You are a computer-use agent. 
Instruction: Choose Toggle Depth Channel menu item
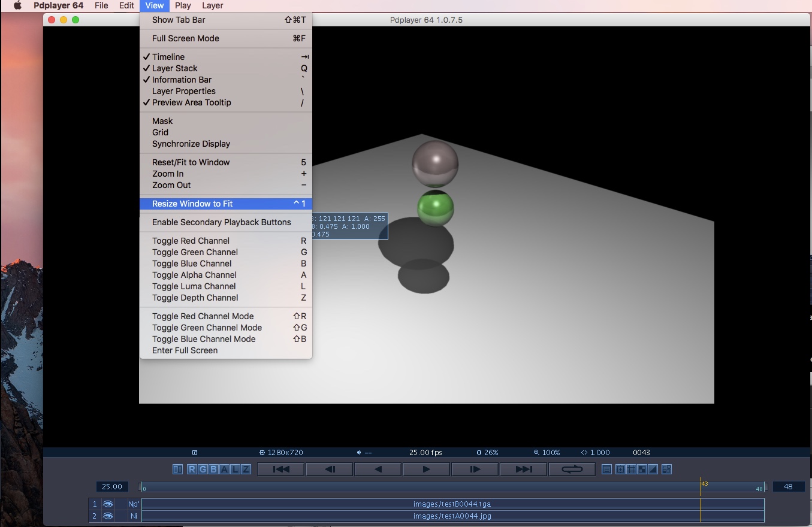pyautogui.click(x=226, y=298)
